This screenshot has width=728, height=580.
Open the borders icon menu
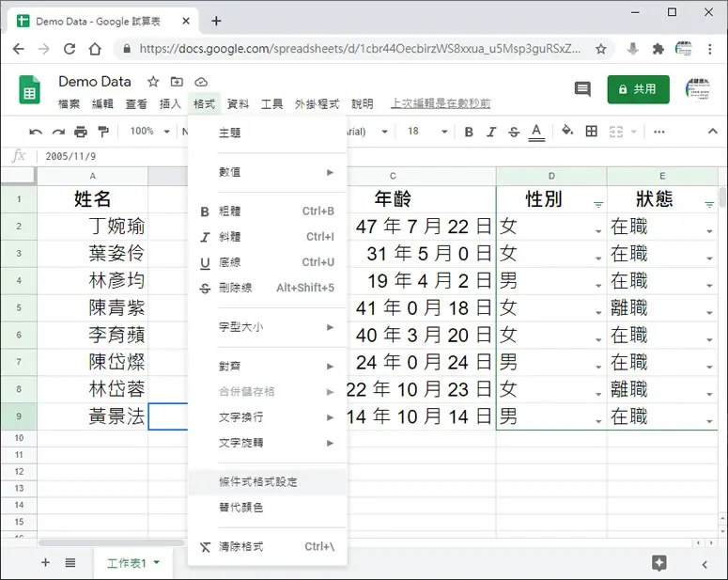[592, 132]
